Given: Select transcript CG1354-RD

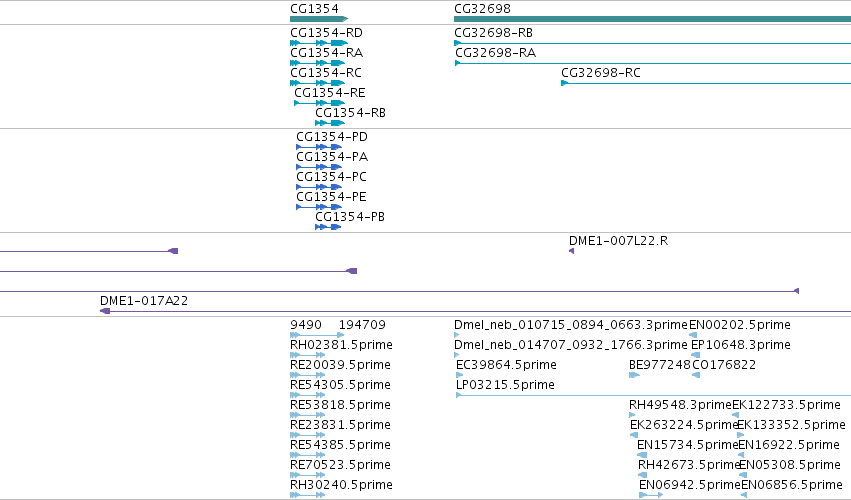Looking at the screenshot, I should click(x=326, y=33).
